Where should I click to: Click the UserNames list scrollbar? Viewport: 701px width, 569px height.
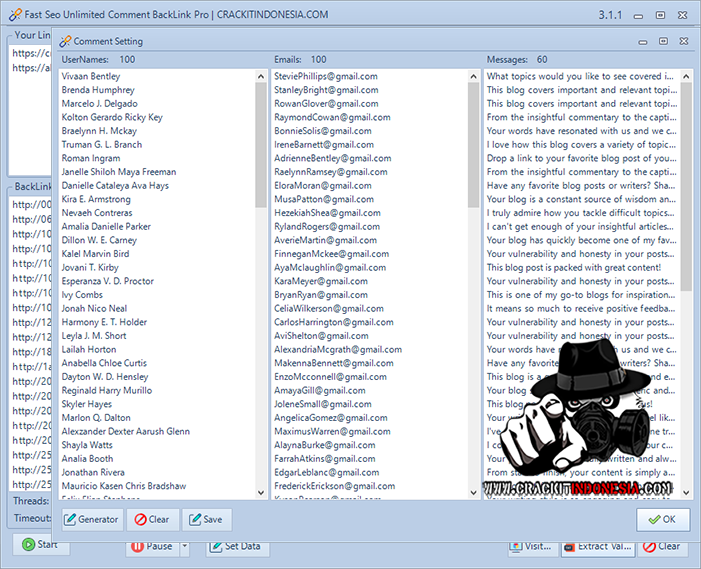(259, 150)
